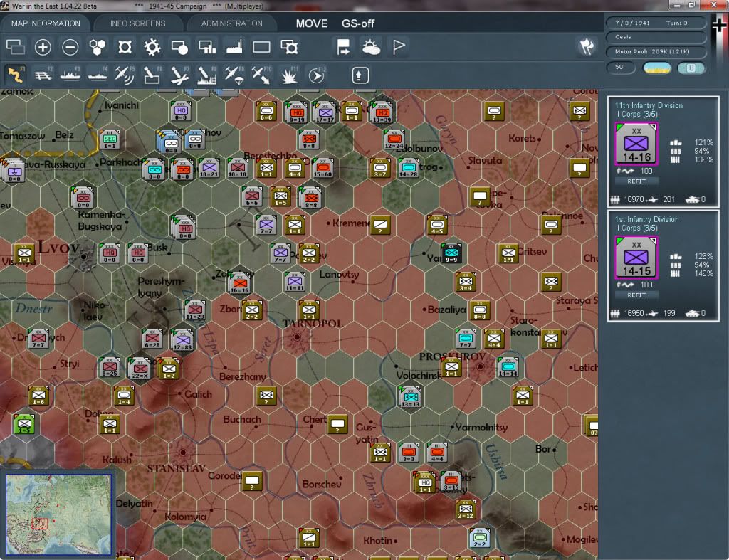This screenshot has width=729, height=560.
Task: Click the value 50 box
Action: tap(621, 68)
